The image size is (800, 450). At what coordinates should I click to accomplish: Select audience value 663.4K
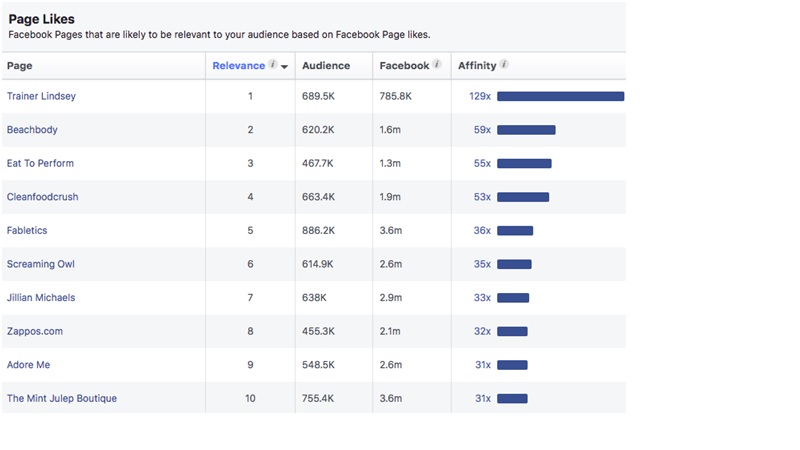pyautogui.click(x=318, y=197)
